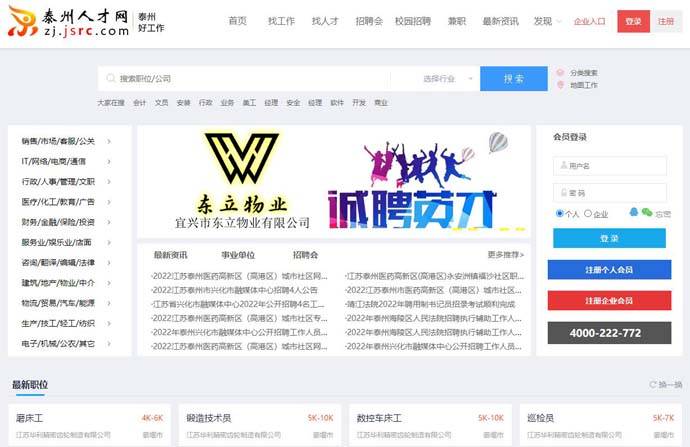690x447 pixels.
Task: Open the 选择行业 industry dropdown
Action: [x=447, y=79]
